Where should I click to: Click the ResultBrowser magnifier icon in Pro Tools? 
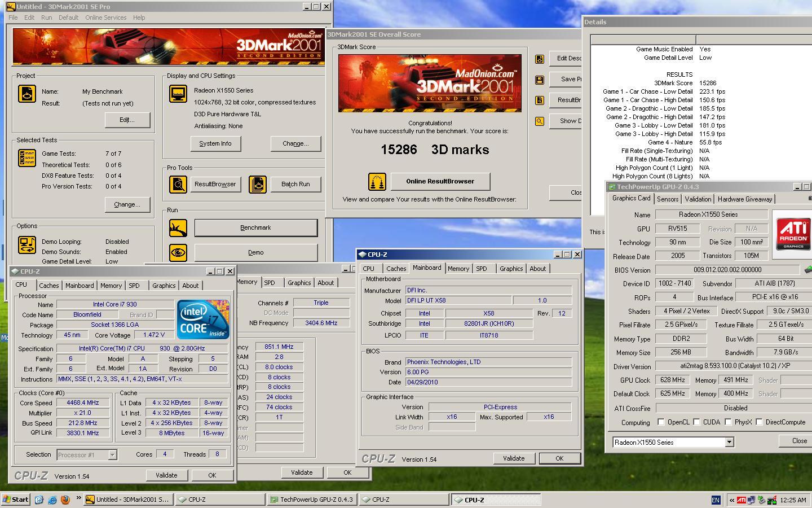(x=178, y=184)
